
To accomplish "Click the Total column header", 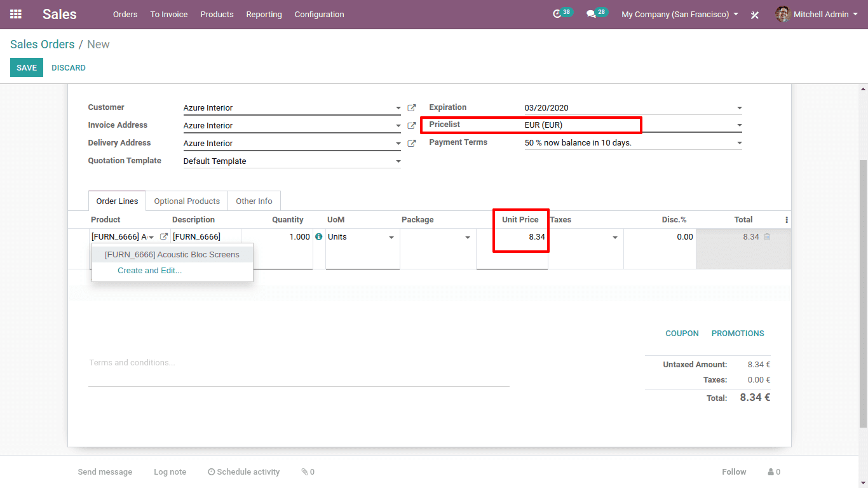I will point(743,220).
